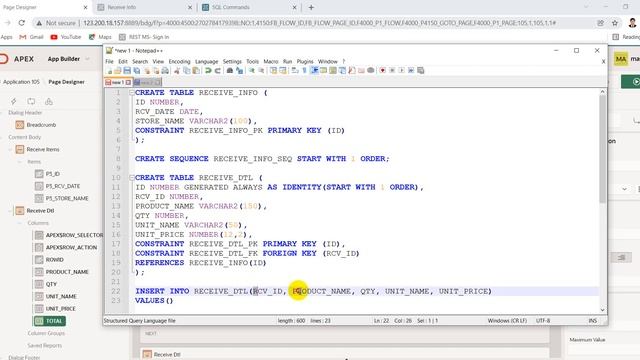
Task: Click the browser Reload button
Action: click(x=22, y=23)
